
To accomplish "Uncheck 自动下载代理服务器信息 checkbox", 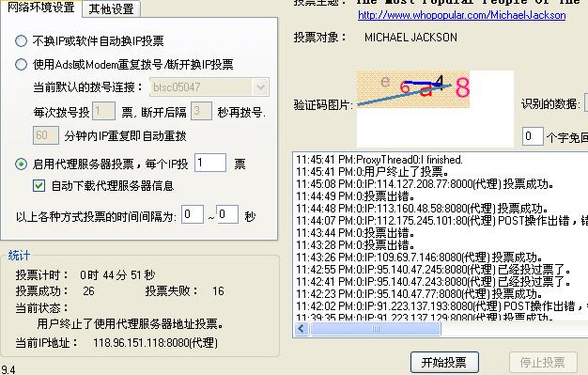I will point(39,185).
